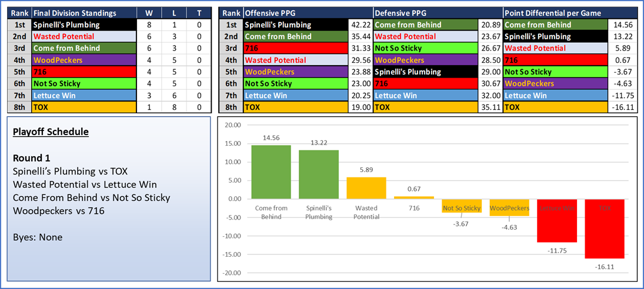Click the Defensive PPG column header
This screenshot has height=289, width=644.
(438, 13)
